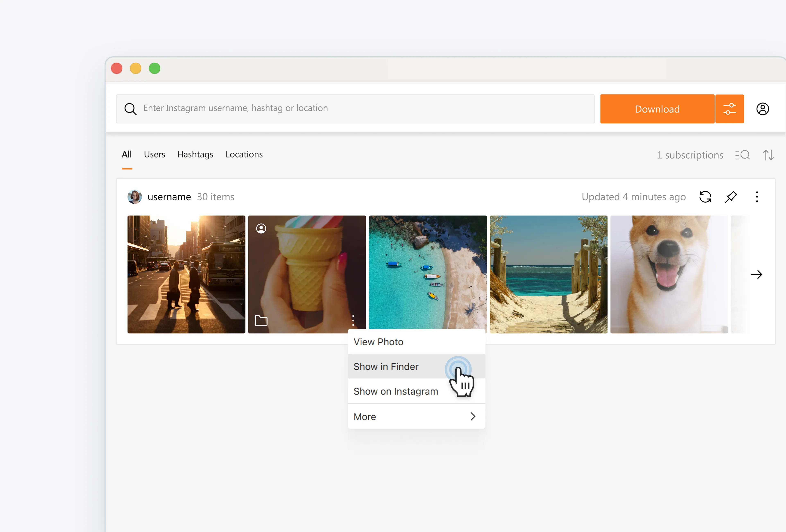The width and height of the screenshot is (786, 532).
Task: Switch to the Hashtags tab
Action: (195, 154)
